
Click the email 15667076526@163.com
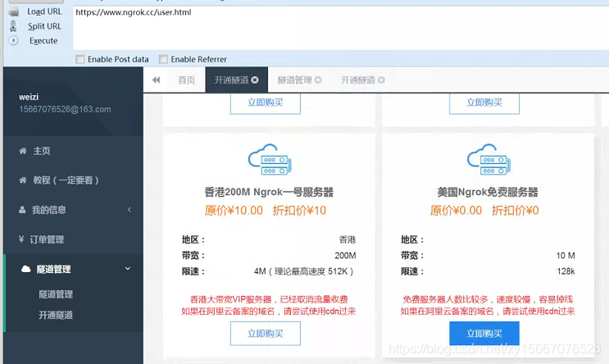(x=65, y=110)
